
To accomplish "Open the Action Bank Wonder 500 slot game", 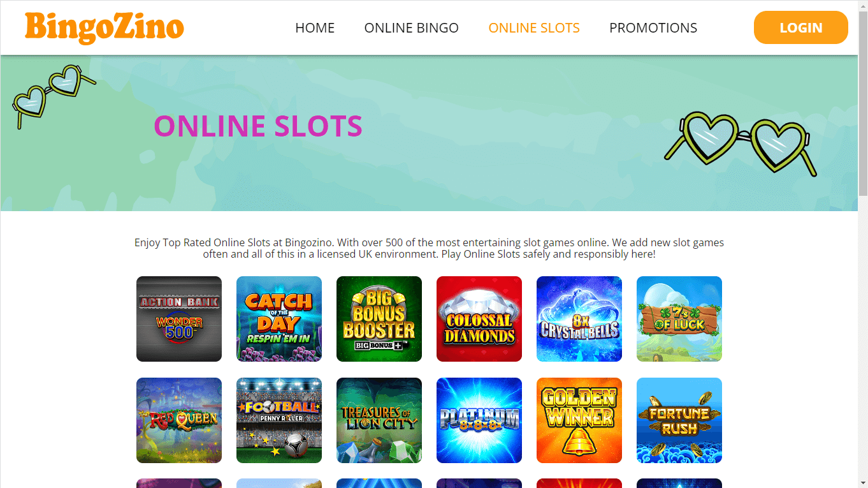I will click(179, 319).
